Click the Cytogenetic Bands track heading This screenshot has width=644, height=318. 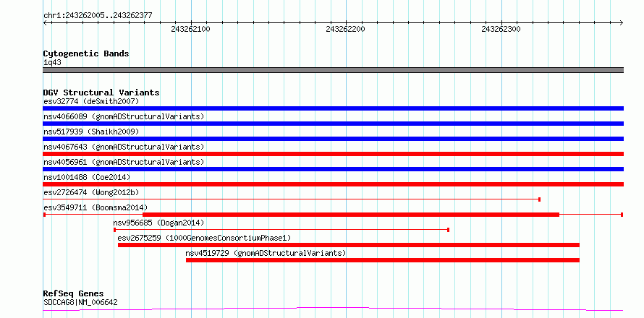tap(86, 53)
